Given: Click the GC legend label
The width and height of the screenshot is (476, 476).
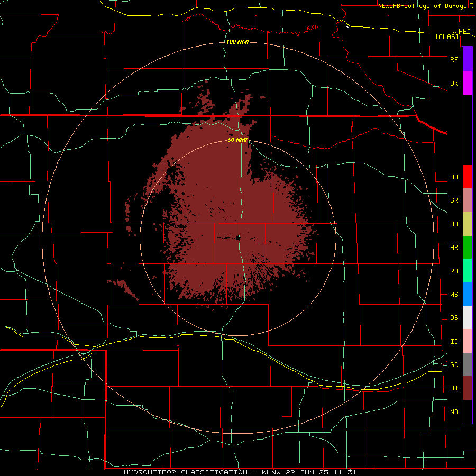Looking at the screenshot, I should [454, 364].
